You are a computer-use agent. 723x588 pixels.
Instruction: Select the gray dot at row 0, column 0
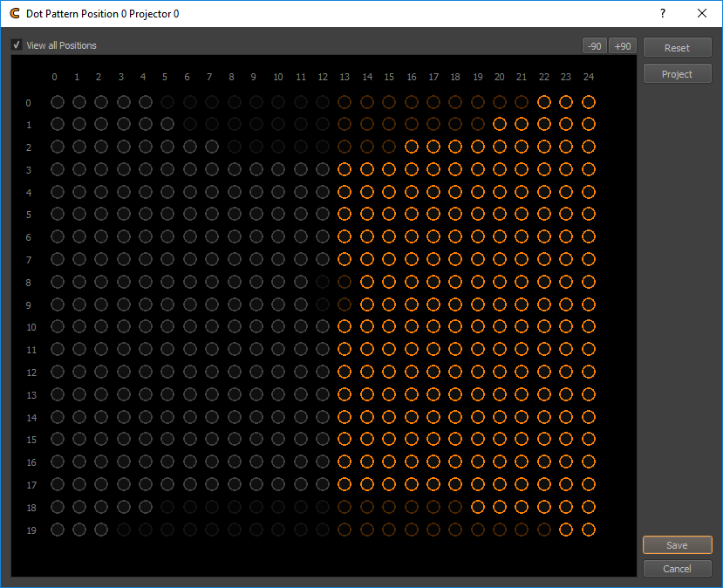click(x=58, y=102)
